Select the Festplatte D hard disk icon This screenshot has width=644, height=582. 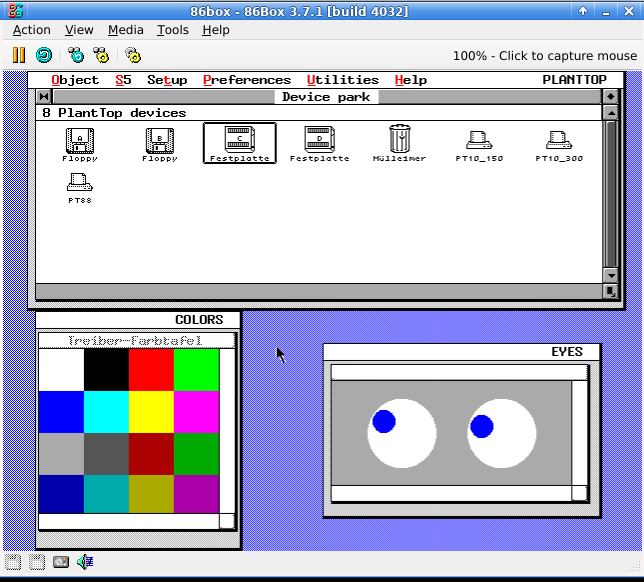[320, 143]
